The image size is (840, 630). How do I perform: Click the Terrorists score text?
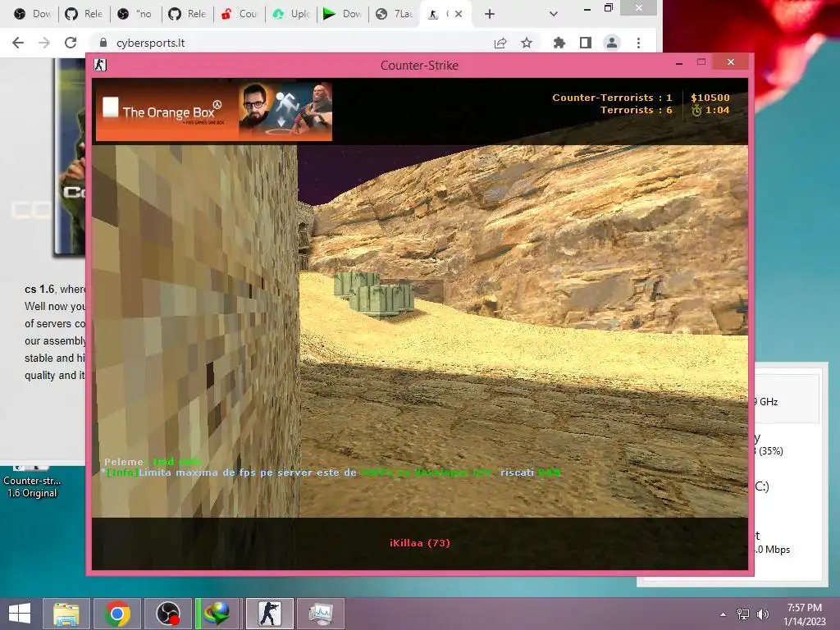tap(636, 110)
